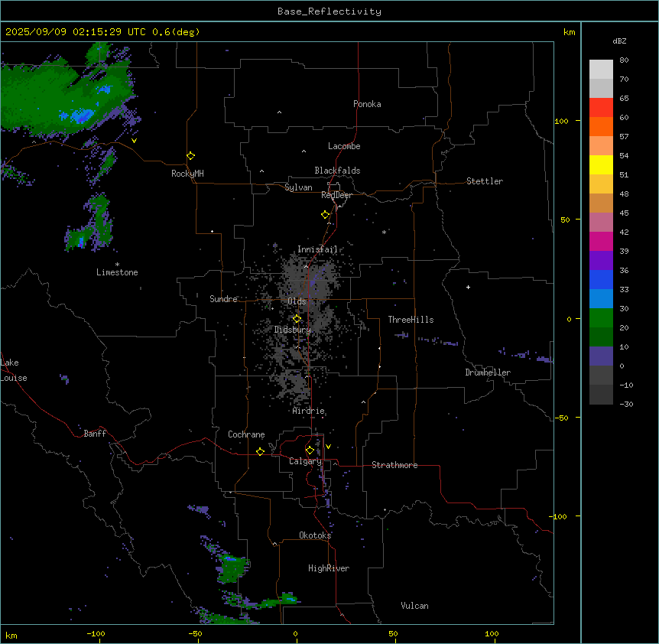
Task: Click the Banff label
Action: tap(95, 434)
